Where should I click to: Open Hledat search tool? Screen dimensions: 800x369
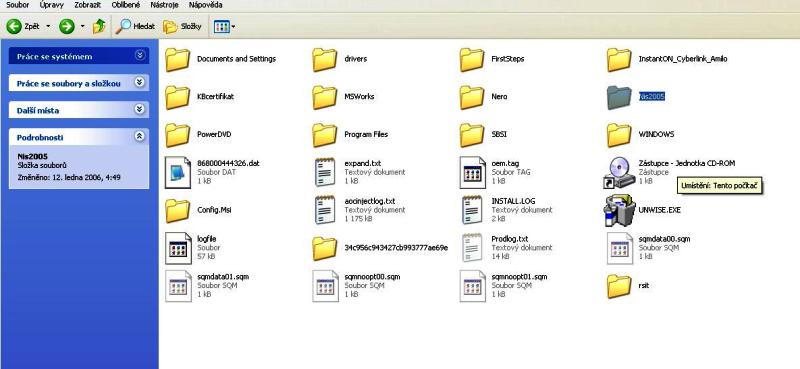[x=135, y=26]
